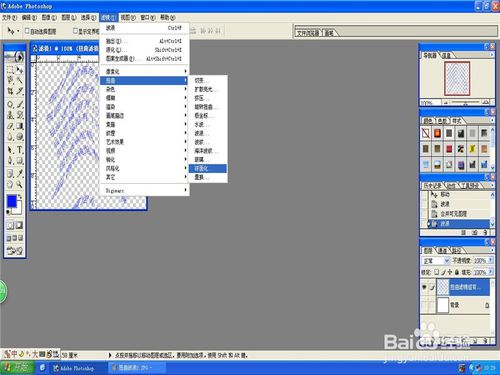Select the Dodge tool

(20, 137)
